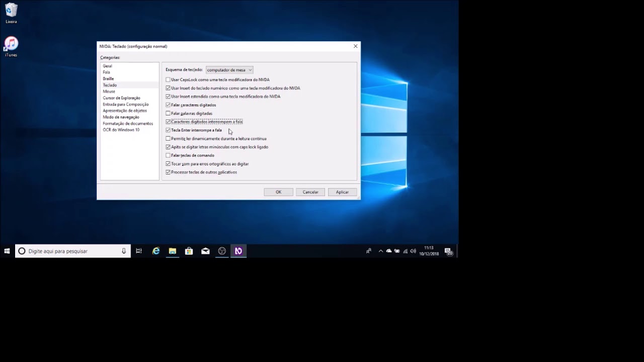Screen dimensions: 644x362
Task: Open the People icon in system tray
Action: pos(369,251)
